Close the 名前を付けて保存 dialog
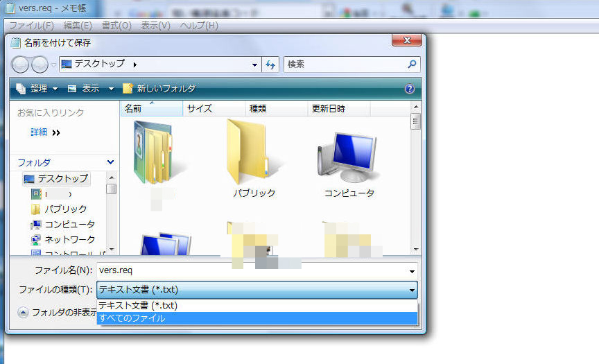 point(407,40)
